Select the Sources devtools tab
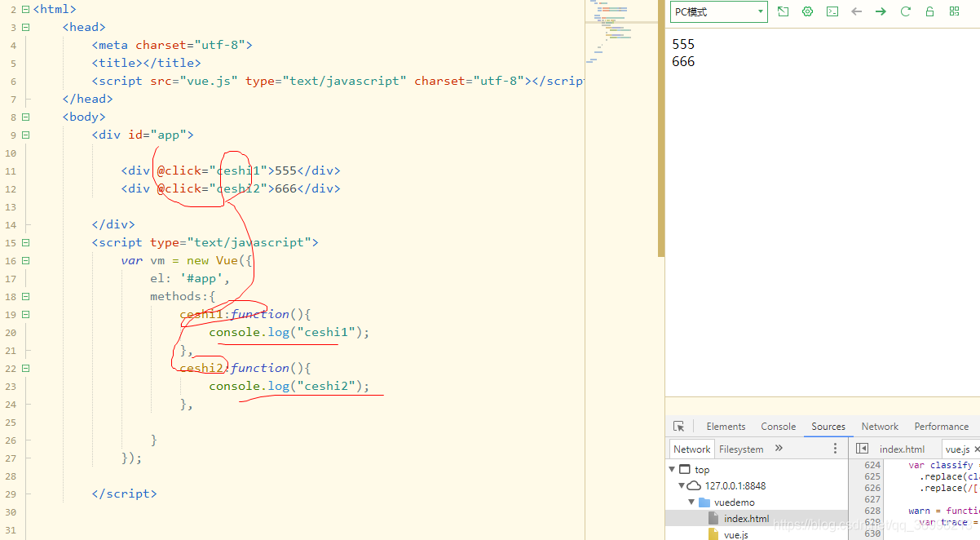 coord(828,427)
